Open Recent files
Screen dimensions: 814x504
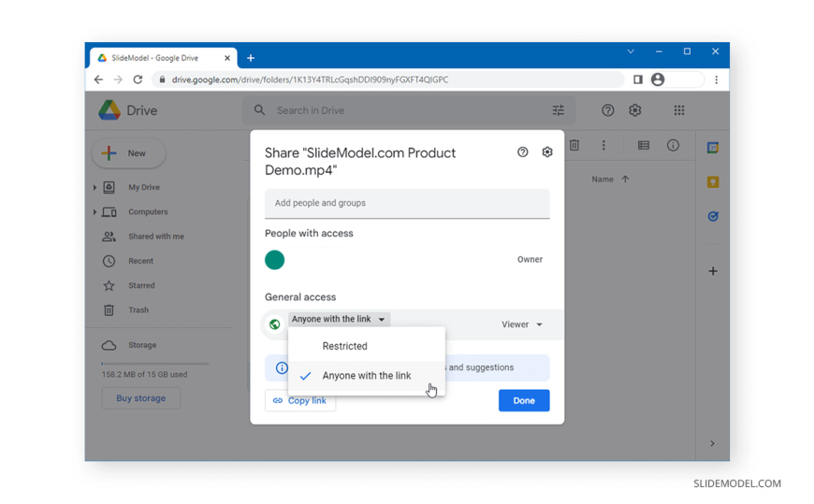pyautogui.click(x=140, y=261)
